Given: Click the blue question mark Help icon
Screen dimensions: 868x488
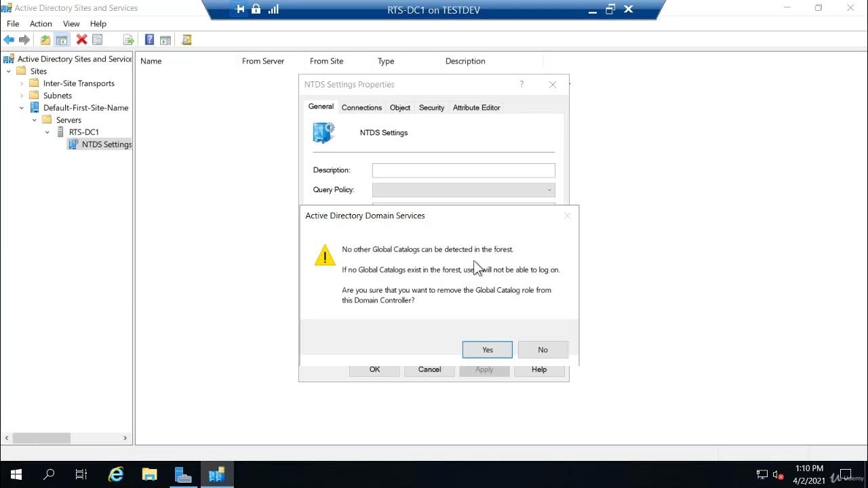Looking at the screenshot, I should pyautogui.click(x=149, y=40).
